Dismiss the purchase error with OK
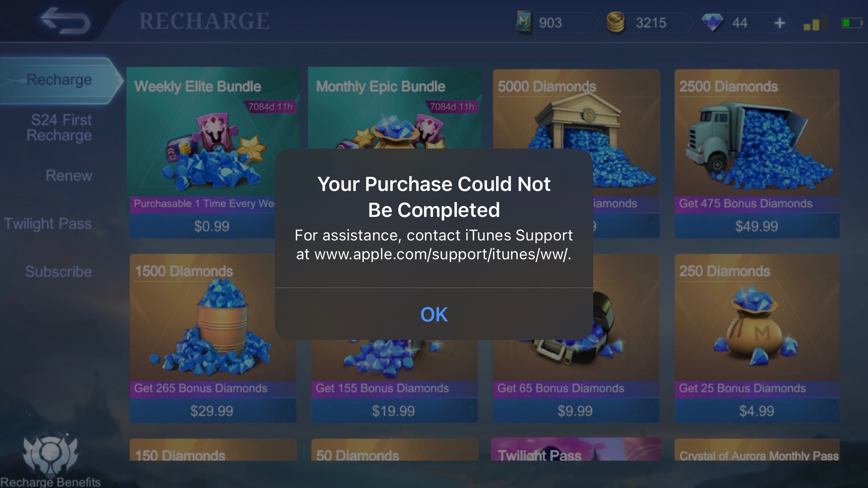The image size is (868, 488). click(434, 314)
